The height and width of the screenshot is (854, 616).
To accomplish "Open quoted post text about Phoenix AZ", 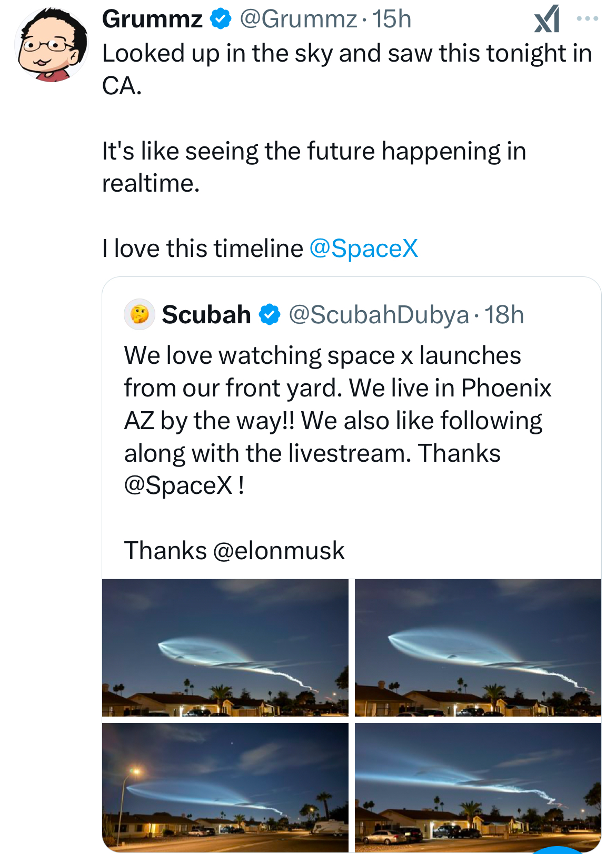I will coord(337,420).
